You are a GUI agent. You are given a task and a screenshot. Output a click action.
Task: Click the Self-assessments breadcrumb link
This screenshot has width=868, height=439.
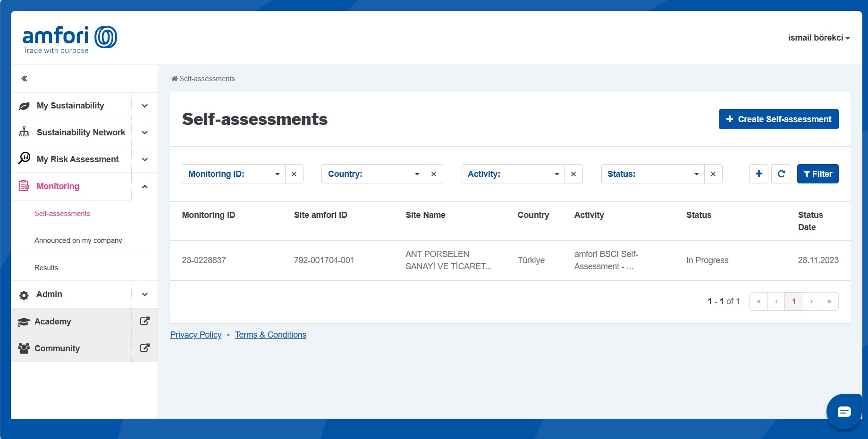coord(207,79)
